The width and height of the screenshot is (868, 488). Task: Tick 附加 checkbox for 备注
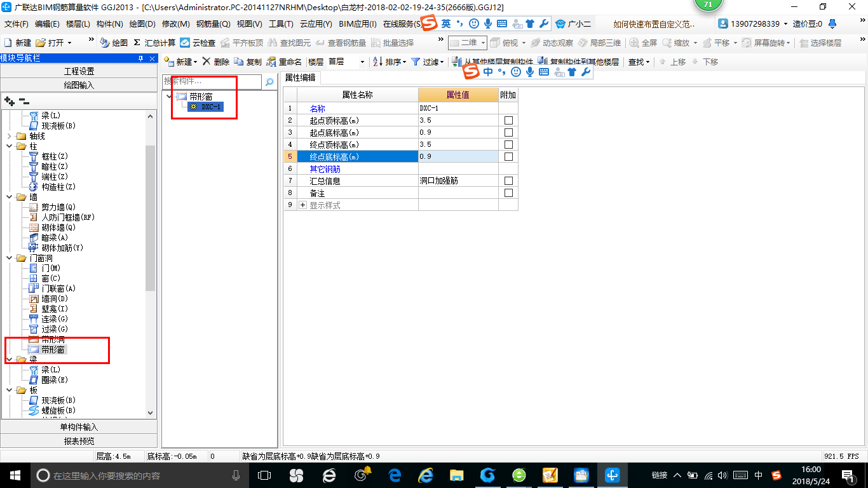(508, 193)
